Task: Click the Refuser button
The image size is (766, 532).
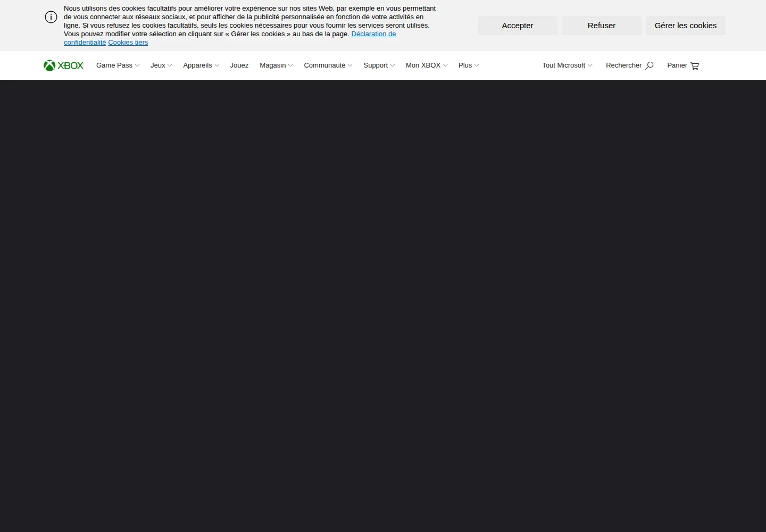Action: click(x=602, y=26)
